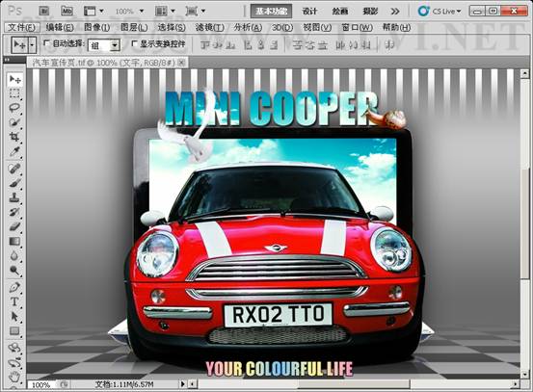Click the 100% zoom field in status bar
The width and height of the screenshot is (533, 392).
click(41, 385)
